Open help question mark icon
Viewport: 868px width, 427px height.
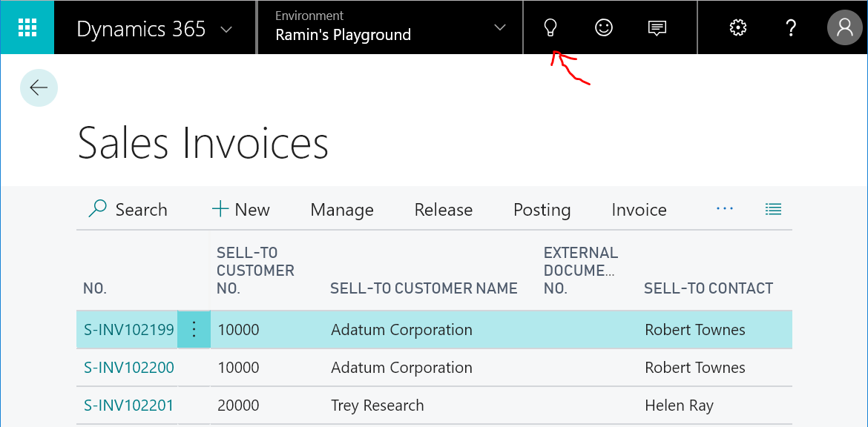tap(791, 27)
